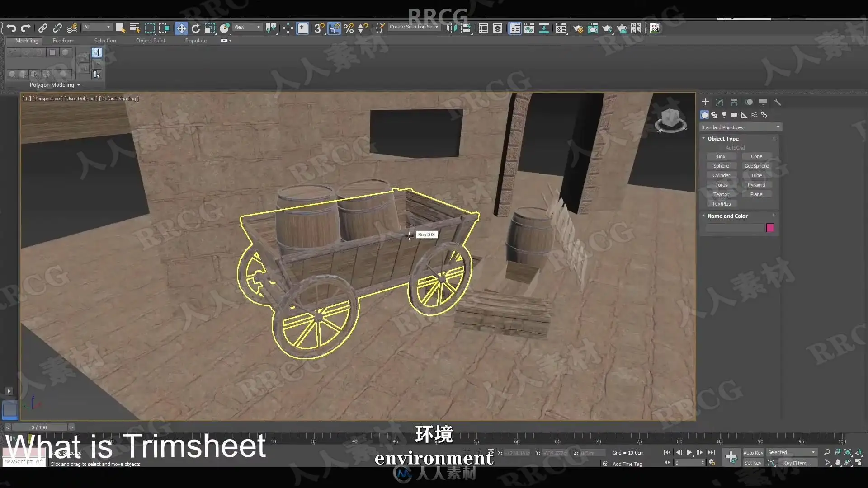
Task: Activate the Select and Move tool
Action: coord(181,28)
